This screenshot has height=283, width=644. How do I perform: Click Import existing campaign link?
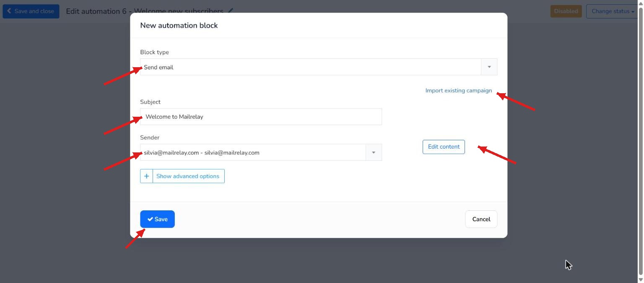(458, 90)
